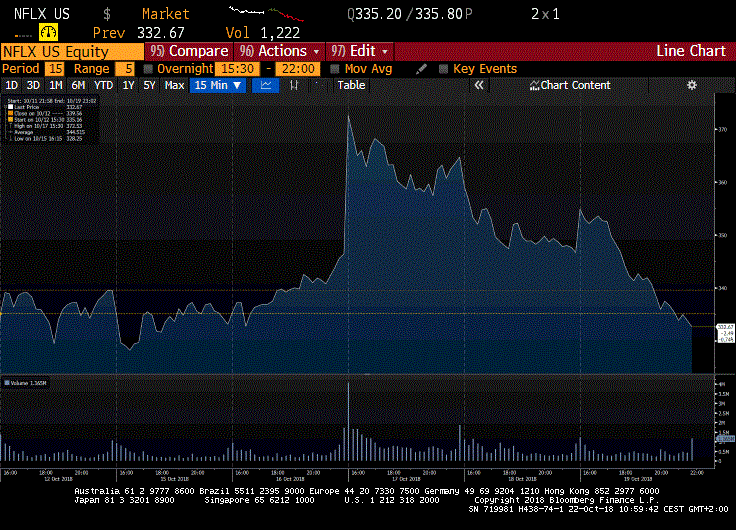Screen dimensions: 736x530
Task: Toggle the yellow Start on 10/12 legend swatch
Action: pos(10,119)
